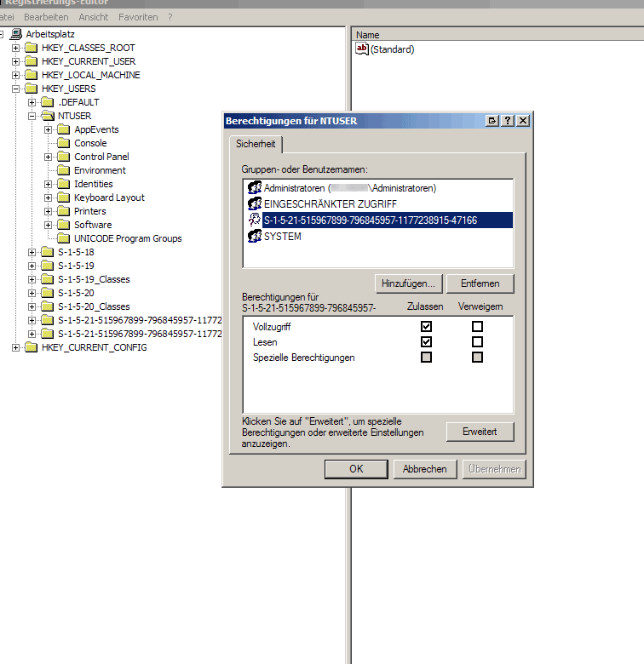Click the Identities folder icon

64,184
